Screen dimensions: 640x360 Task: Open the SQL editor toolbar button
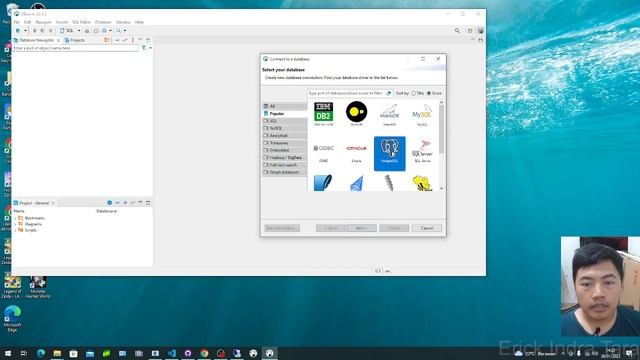pos(67,31)
